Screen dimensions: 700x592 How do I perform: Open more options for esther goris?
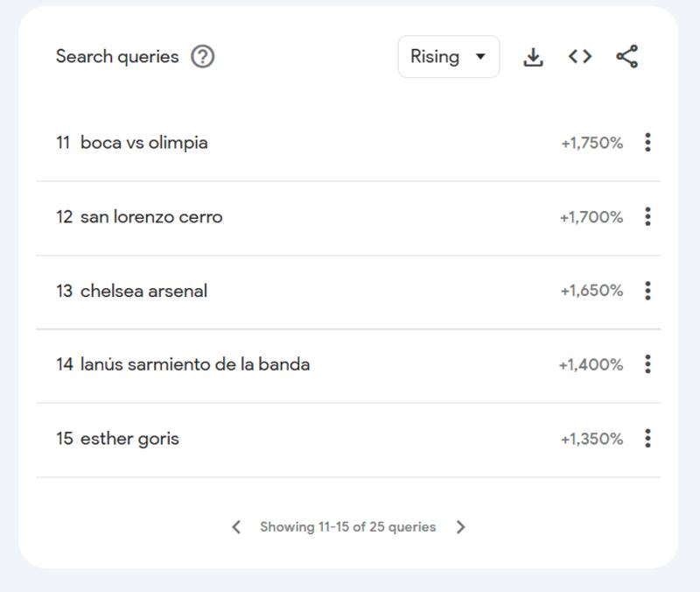(647, 438)
